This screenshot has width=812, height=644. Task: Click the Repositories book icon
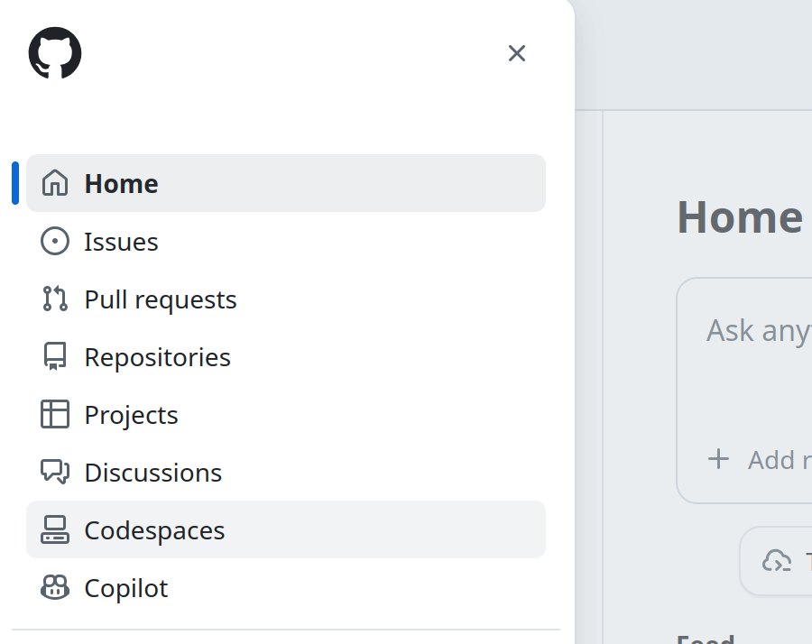(x=55, y=357)
